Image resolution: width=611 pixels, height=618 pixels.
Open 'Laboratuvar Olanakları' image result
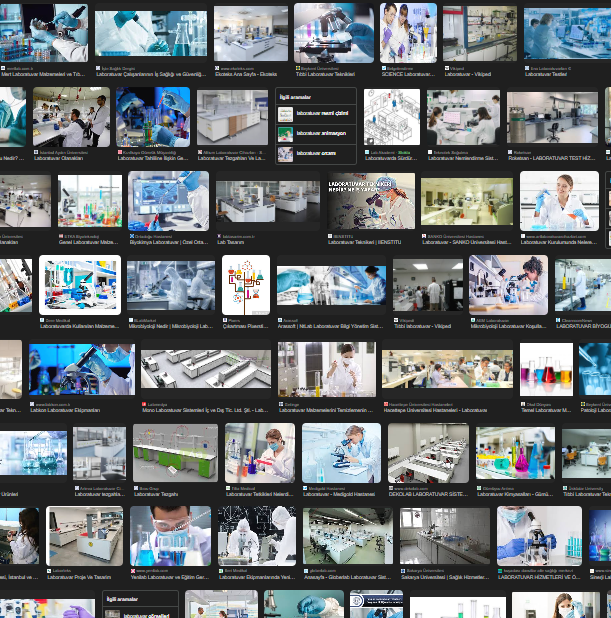[71, 117]
